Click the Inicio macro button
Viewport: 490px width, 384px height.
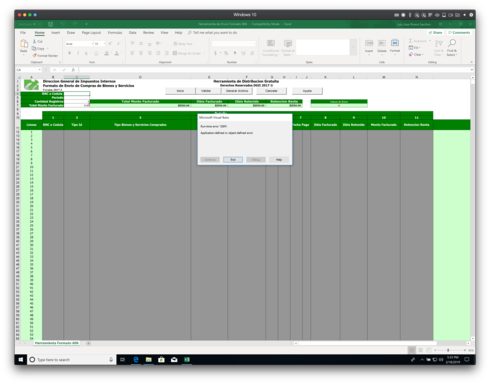point(180,91)
